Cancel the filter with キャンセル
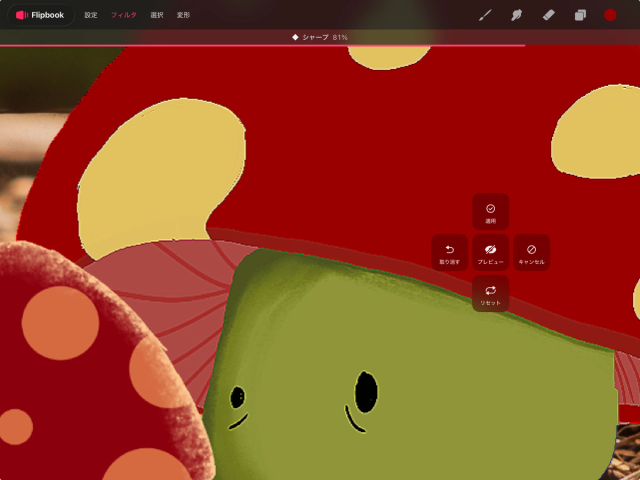Image resolution: width=640 pixels, height=480 pixels. coord(531,253)
